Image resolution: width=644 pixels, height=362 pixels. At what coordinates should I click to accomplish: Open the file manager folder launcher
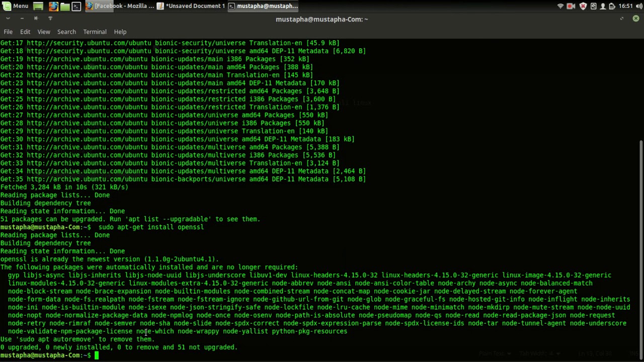(65, 6)
